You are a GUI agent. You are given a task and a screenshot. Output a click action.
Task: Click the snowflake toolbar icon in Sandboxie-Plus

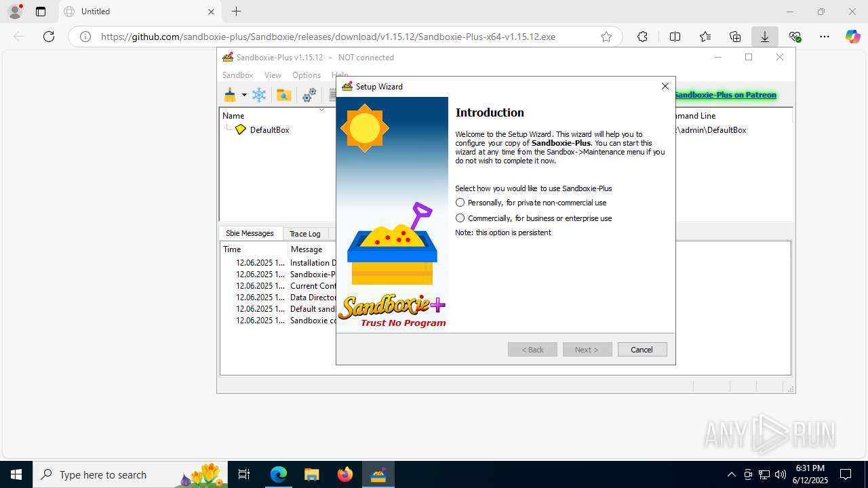[x=259, y=95]
